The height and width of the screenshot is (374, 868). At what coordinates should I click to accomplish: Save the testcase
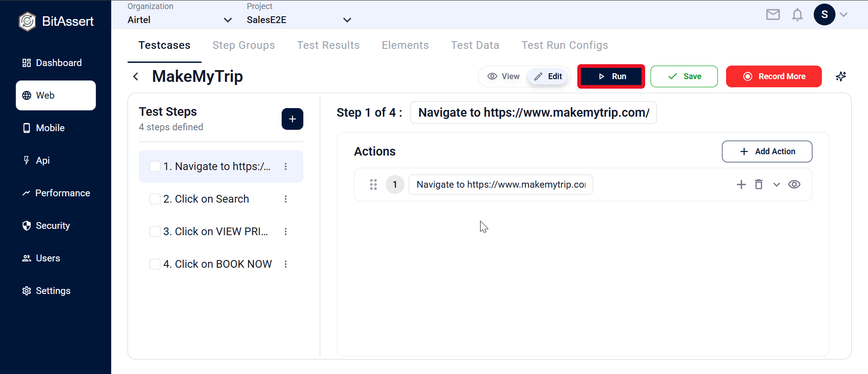click(x=684, y=76)
